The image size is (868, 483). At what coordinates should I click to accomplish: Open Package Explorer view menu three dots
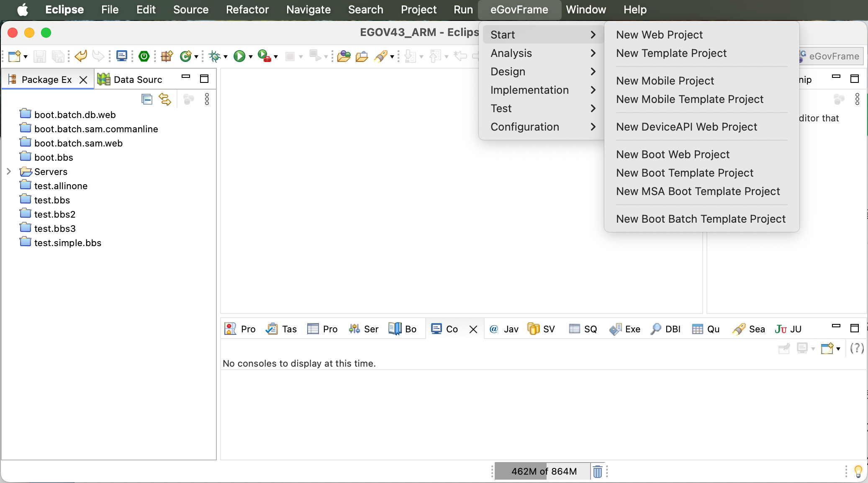[x=207, y=99]
